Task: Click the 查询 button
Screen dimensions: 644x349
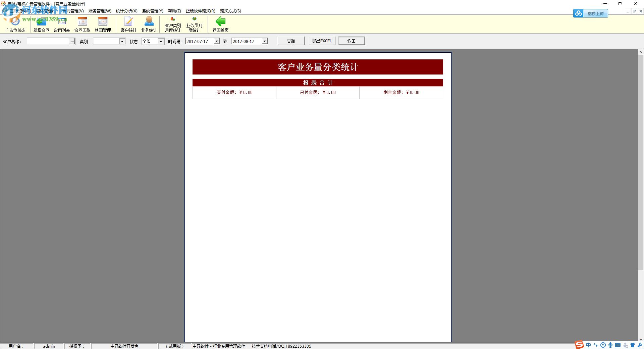Action: tap(291, 41)
